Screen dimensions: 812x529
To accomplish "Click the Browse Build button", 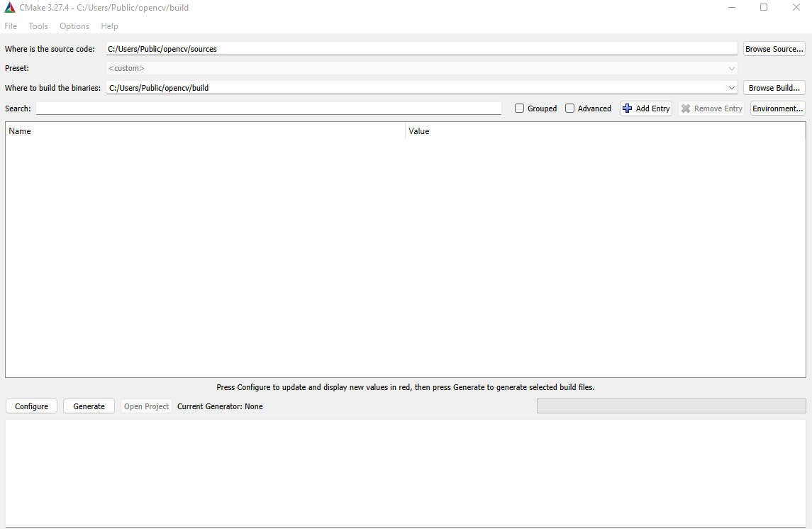I will [774, 88].
